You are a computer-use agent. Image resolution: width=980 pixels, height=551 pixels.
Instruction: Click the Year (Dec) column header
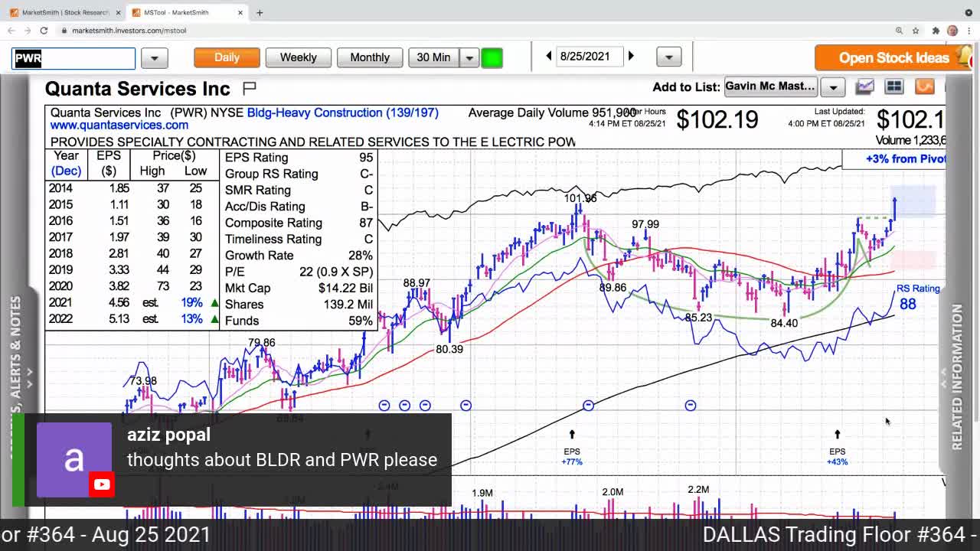pyautogui.click(x=66, y=163)
